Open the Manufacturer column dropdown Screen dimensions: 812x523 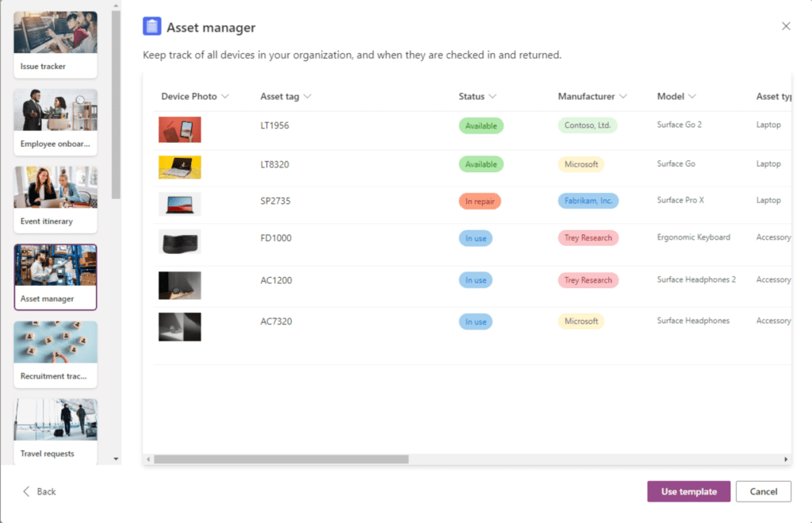[x=623, y=96]
